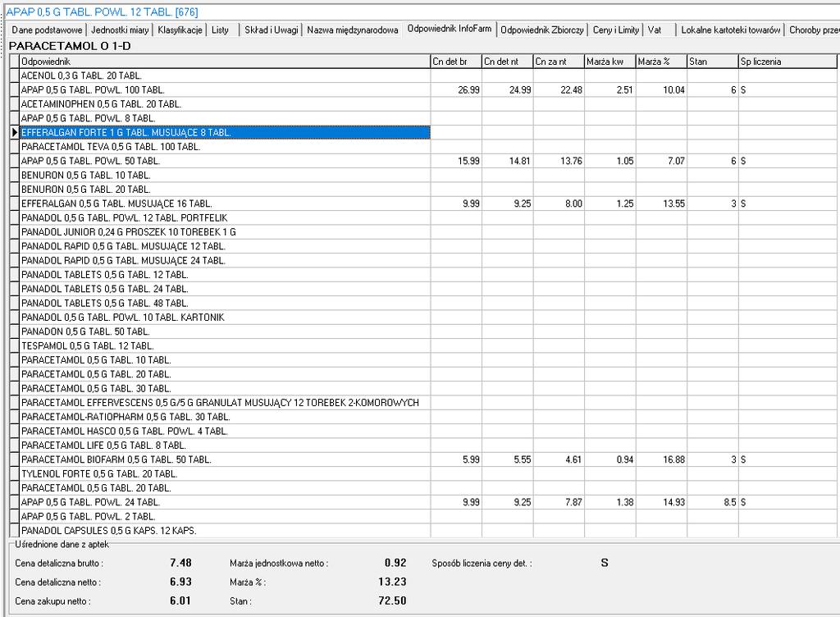840x617 pixels.
Task: Click the PARACETAMOL O 1-D group heading
Action: [x=70, y=46]
